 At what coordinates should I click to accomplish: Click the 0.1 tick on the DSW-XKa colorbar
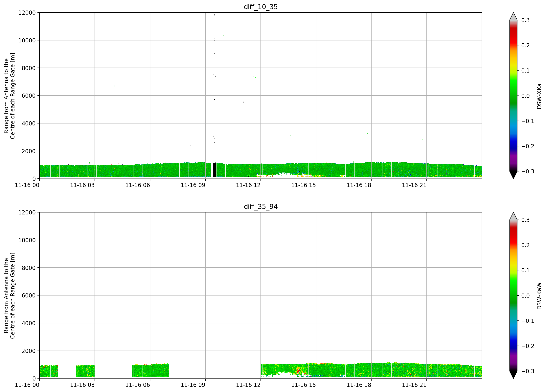[525, 71]
